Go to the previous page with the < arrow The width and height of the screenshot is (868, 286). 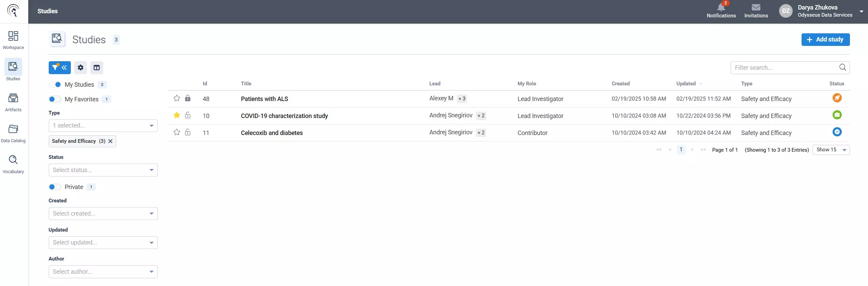[x=670, y=150]
